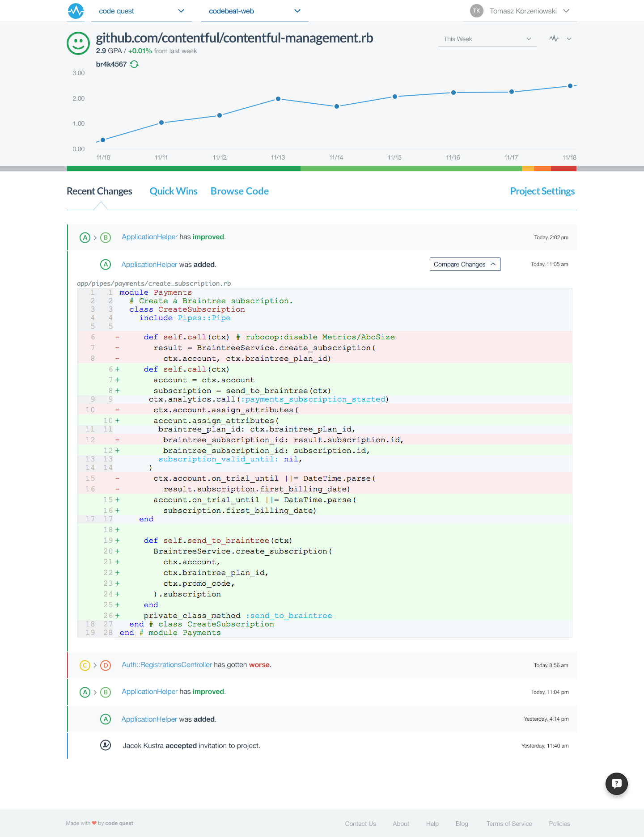The width and height of the screenshot is (644, 837).
Task: Expand the Tomasz Korzeniowski account menu
Action: click(x=566, y=11)
